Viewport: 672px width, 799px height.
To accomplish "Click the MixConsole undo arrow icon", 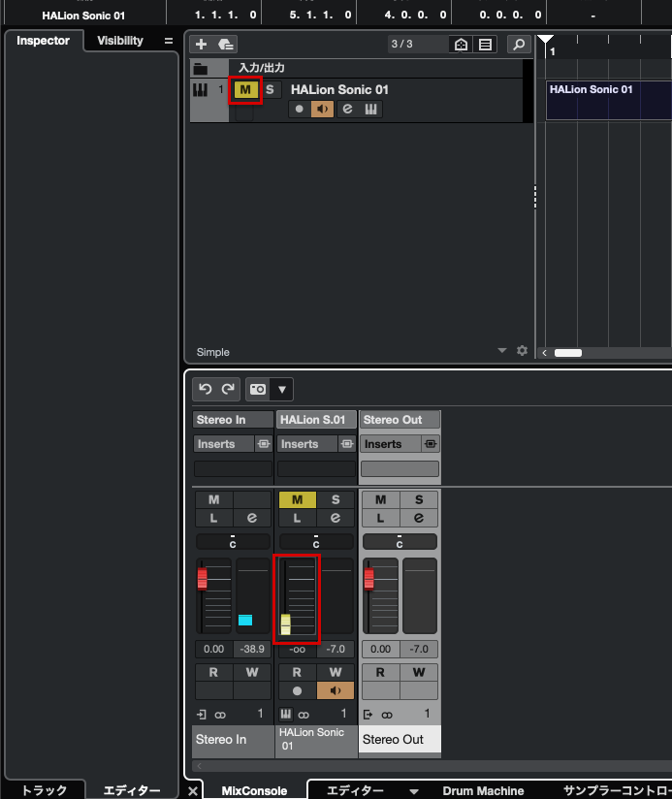I will click(205, 389).
